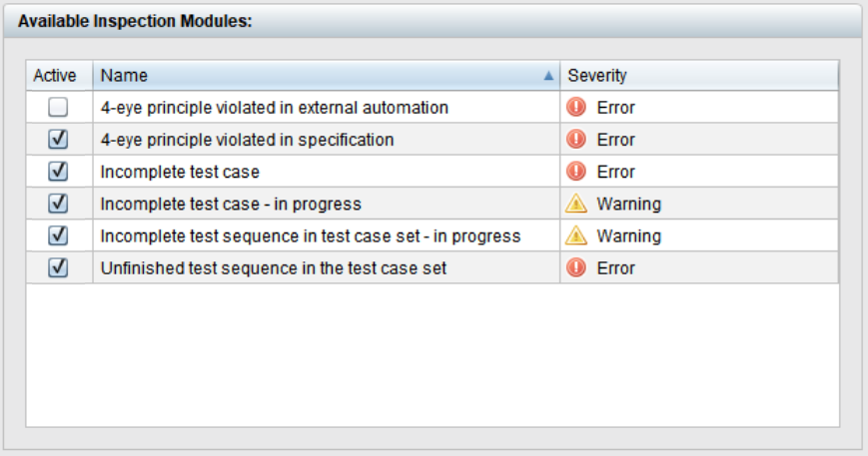The height and width of the screenshot is (456, 868).
Task: Click 'Error' severity text for external automation
Action: (615, 107)
